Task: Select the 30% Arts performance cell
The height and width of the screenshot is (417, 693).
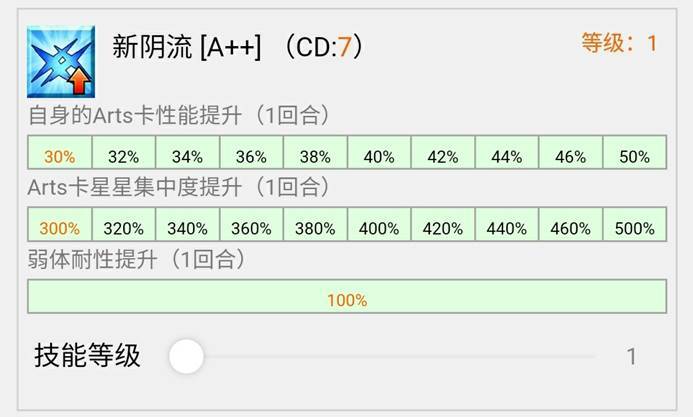Action: point(60,152)
